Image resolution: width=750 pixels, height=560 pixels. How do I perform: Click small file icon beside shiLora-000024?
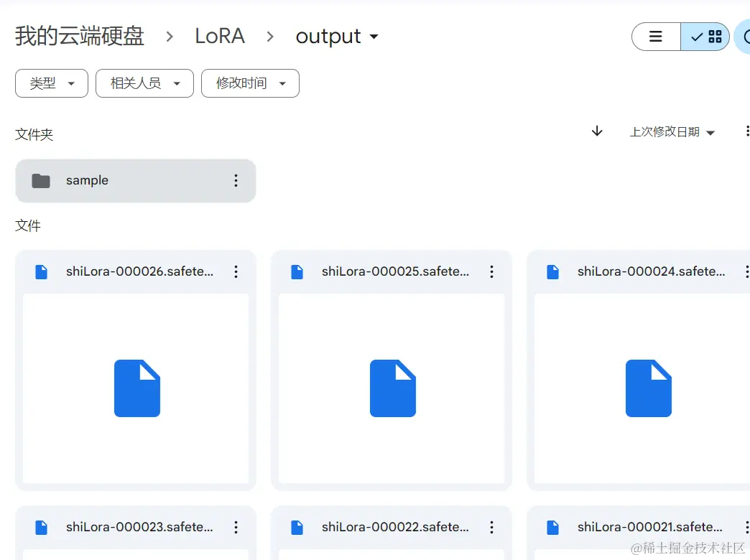553,272
